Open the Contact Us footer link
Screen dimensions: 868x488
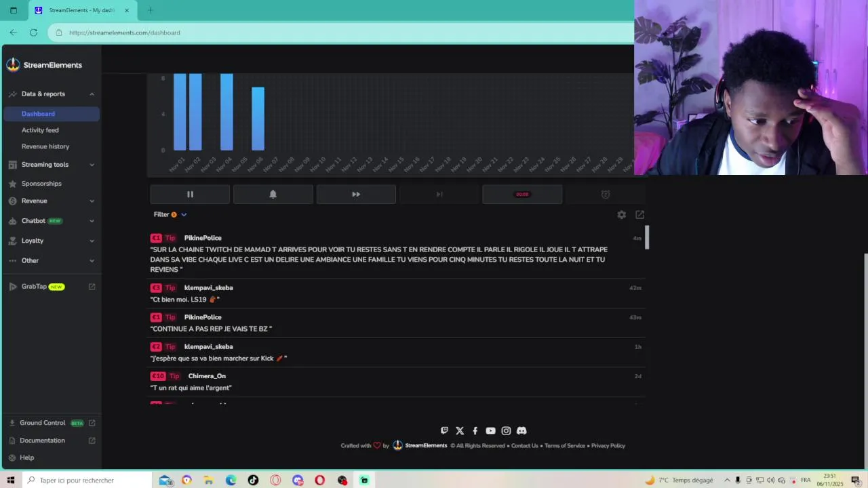(525, 446)
